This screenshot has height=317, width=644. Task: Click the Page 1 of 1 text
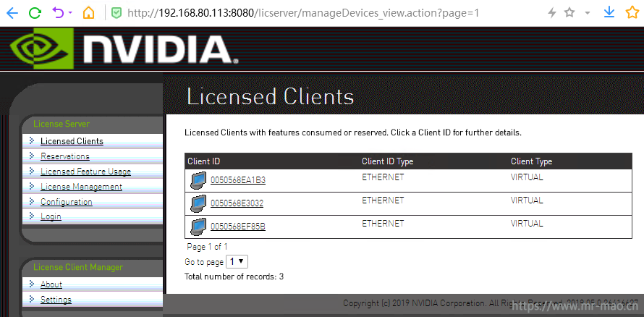(207, 247)
